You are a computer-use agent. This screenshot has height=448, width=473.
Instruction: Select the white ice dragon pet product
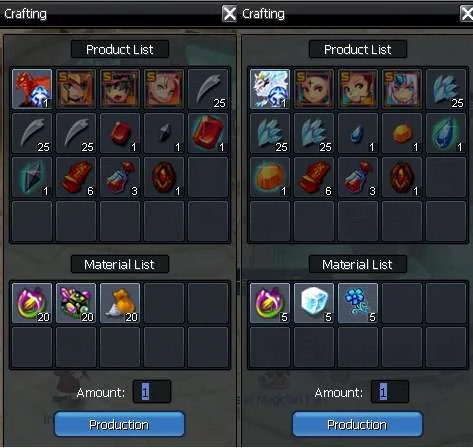click(x=270, y=89)
